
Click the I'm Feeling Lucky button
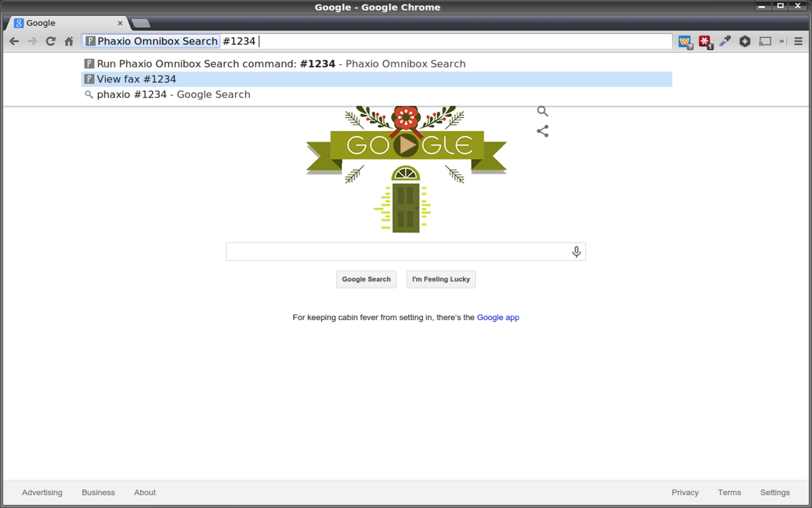[441, 279]
